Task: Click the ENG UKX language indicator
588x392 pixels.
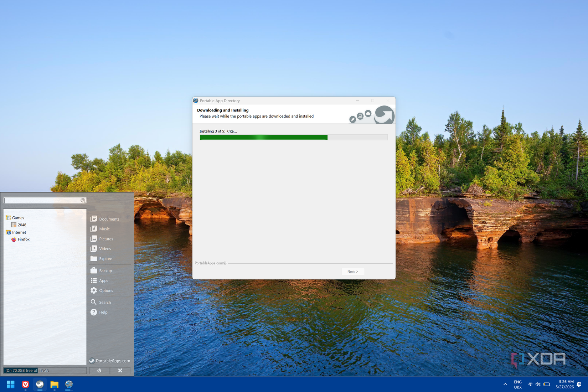Action: click(518, 385)
